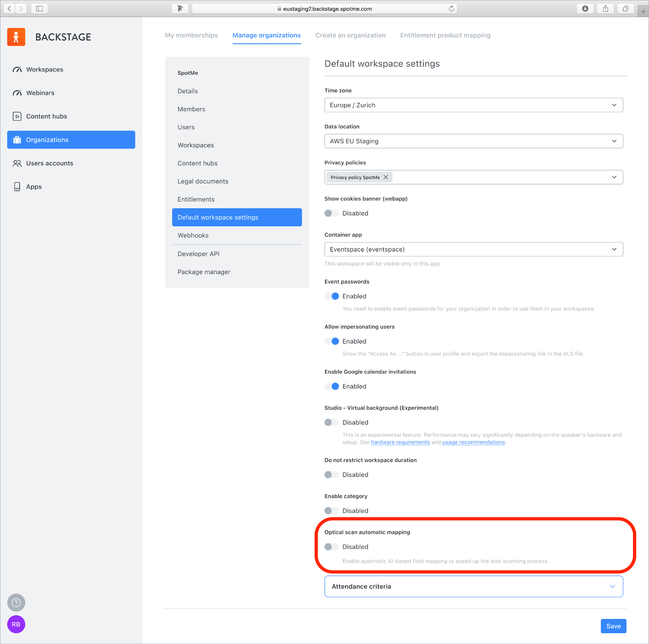
Task: Open the RB user avatar menu
Action: coord(16,624)
